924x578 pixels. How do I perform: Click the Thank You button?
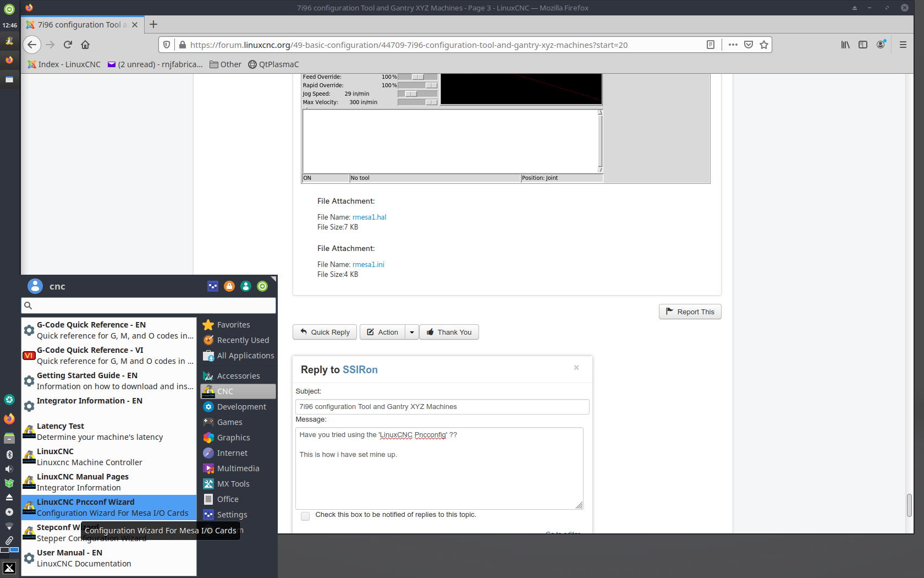point(449,332)
